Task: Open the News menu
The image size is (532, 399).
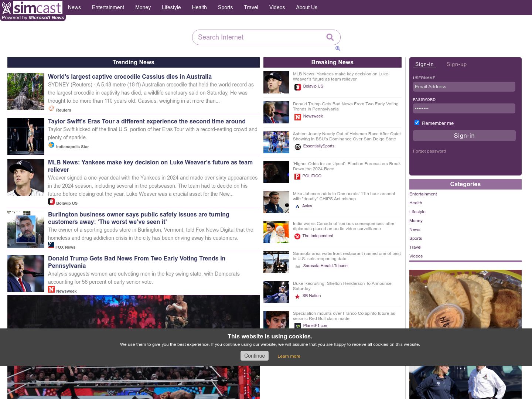Action: tap(74, 7)
